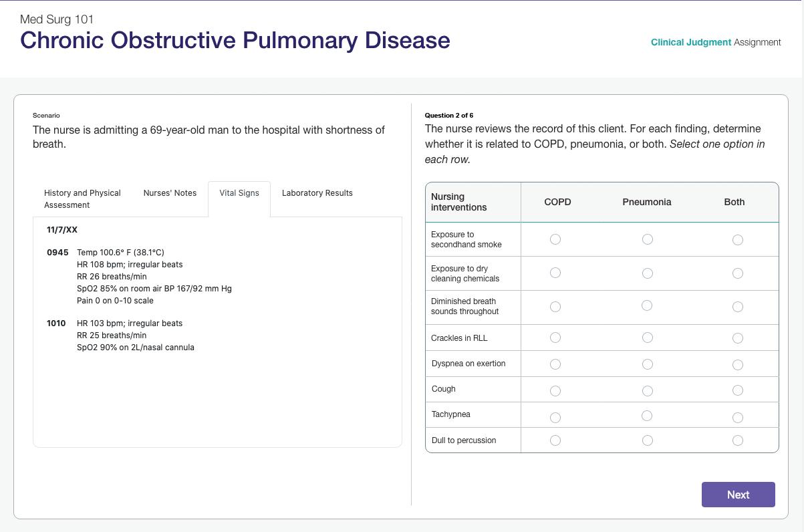Choose Both for Dyspnea on exertion

tap(738, 365)
